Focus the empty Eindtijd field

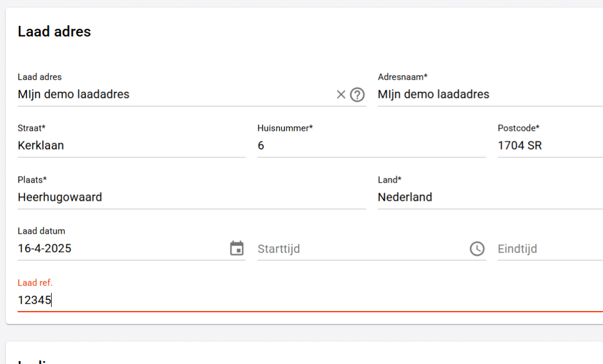(551, 249)
